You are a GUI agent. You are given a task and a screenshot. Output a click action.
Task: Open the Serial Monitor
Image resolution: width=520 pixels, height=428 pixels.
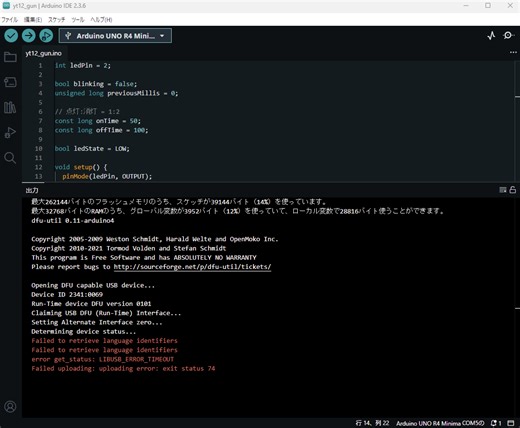(x=508, y=35)
